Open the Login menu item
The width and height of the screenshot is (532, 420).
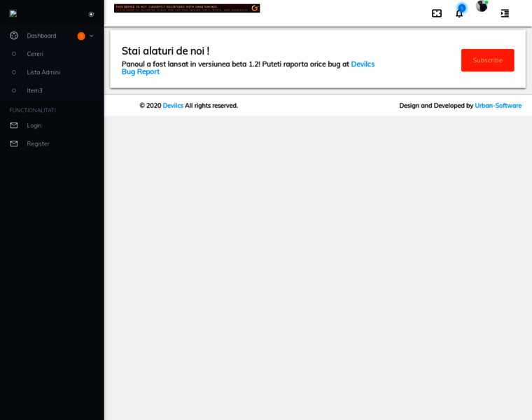52,125
